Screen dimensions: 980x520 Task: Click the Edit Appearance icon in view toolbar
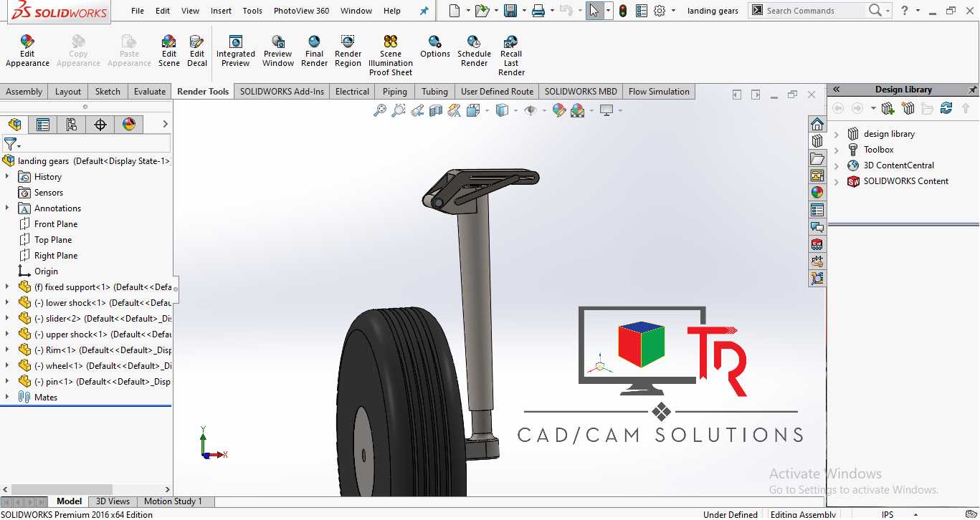[559, 110]
